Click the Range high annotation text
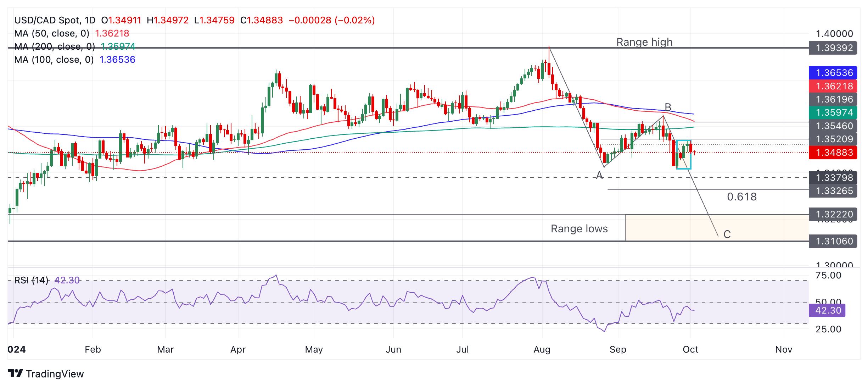Viewport: 868px width, 387px height. (644, 42)
